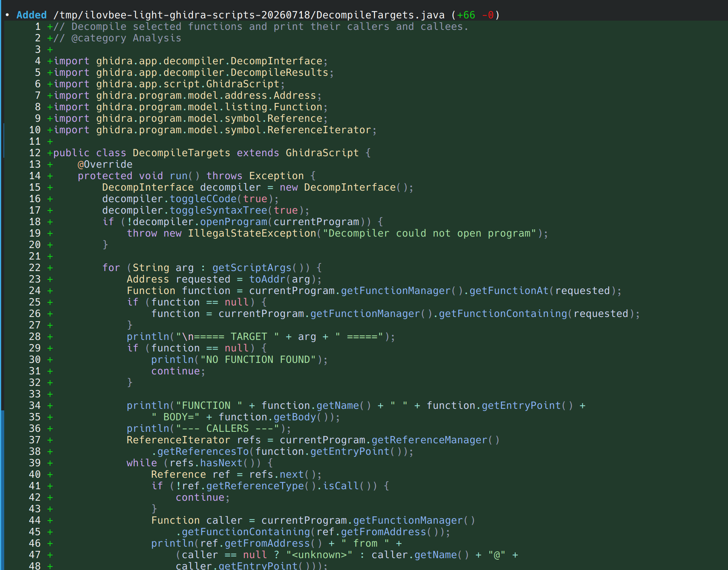The width and height of the screenshot is (728, 570).
Task: Click the import of ReferenceIterator on line 10
Action: pyautogui.click(x=215, y=130)
